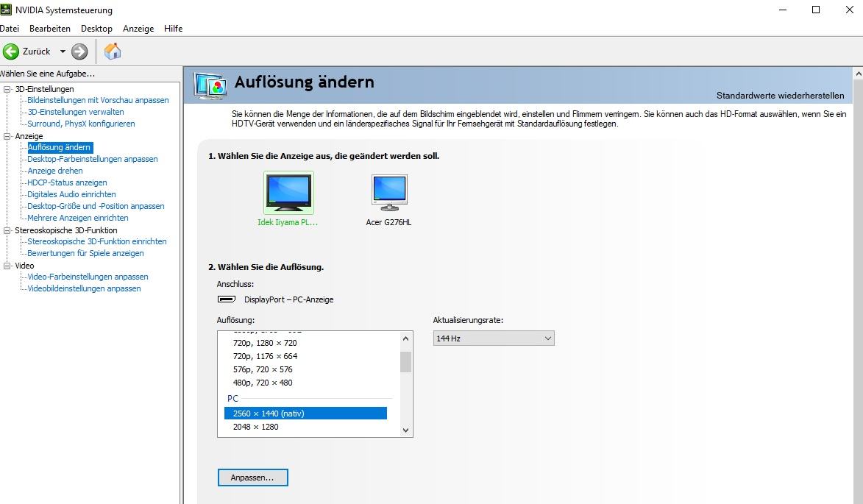Open Video-Farbeinstellungen anpassen
The image size is (863, 504).
88,277
